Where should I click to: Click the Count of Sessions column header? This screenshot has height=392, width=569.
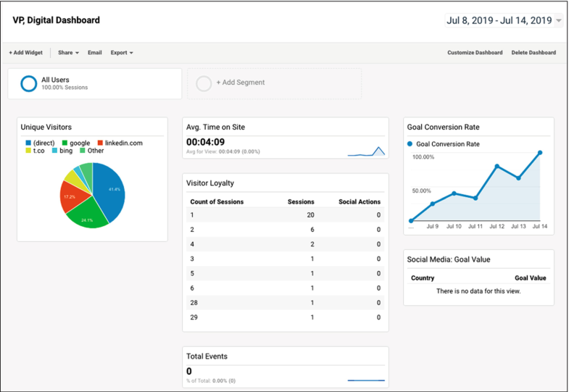(x=217, y=202)
